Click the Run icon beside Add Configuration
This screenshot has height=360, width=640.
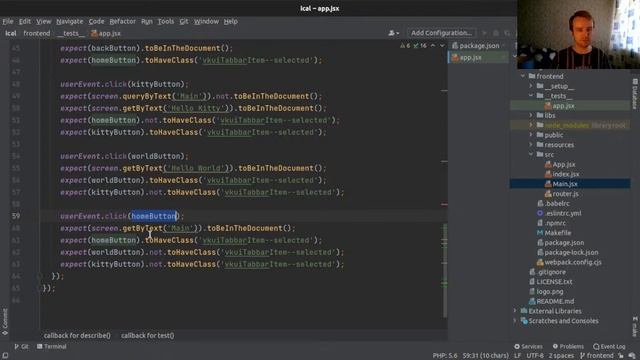point(484,33)
